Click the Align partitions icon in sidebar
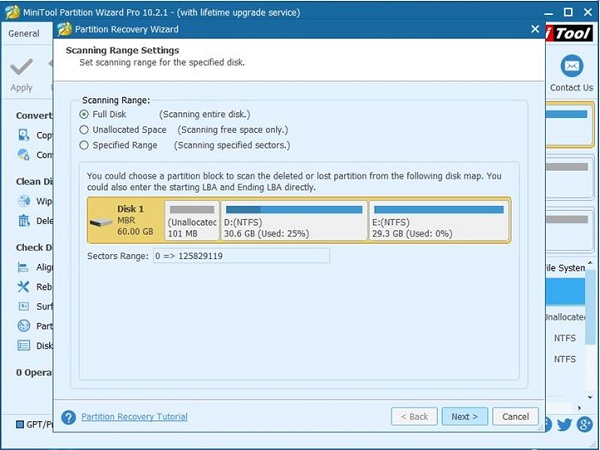Viewport: 600px width, 450px height. point(24,267)
